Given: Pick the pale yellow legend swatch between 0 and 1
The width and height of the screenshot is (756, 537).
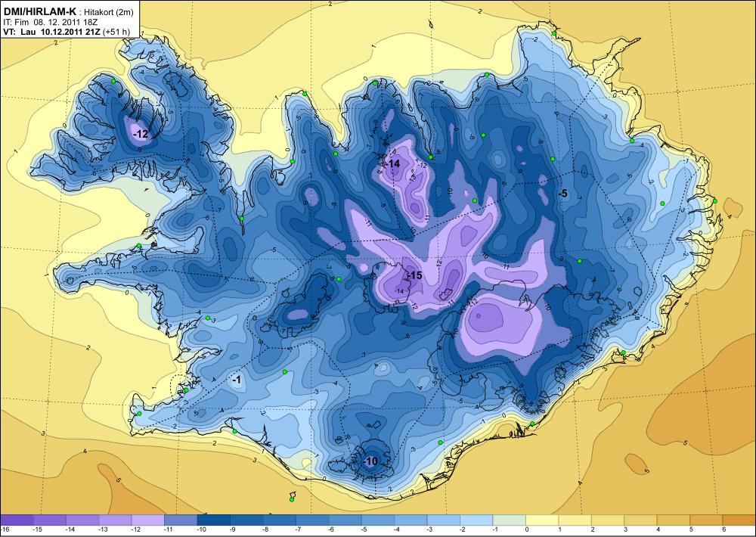Looking at the screenshot, I should coord(542,520).
